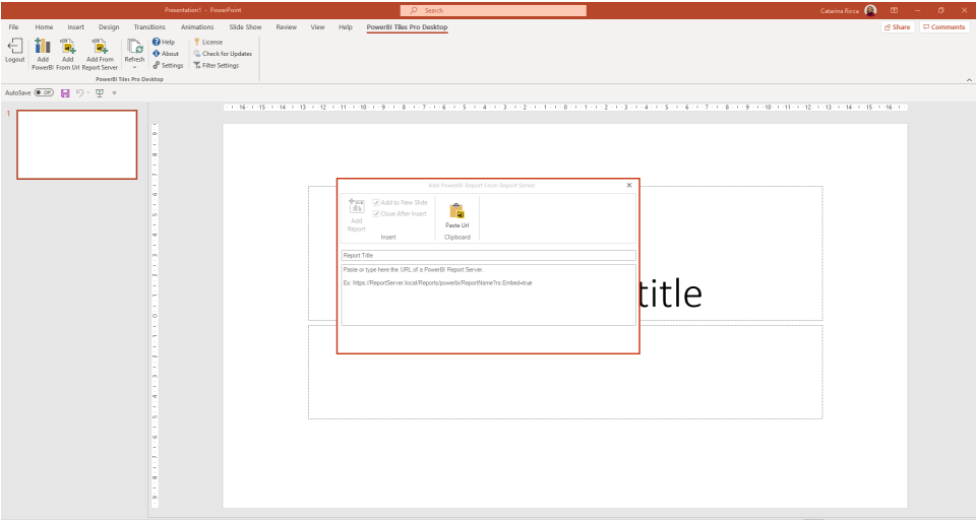The image size is (978, 520).
Task: Switch to the Animations tab
Action: (197, 27)
